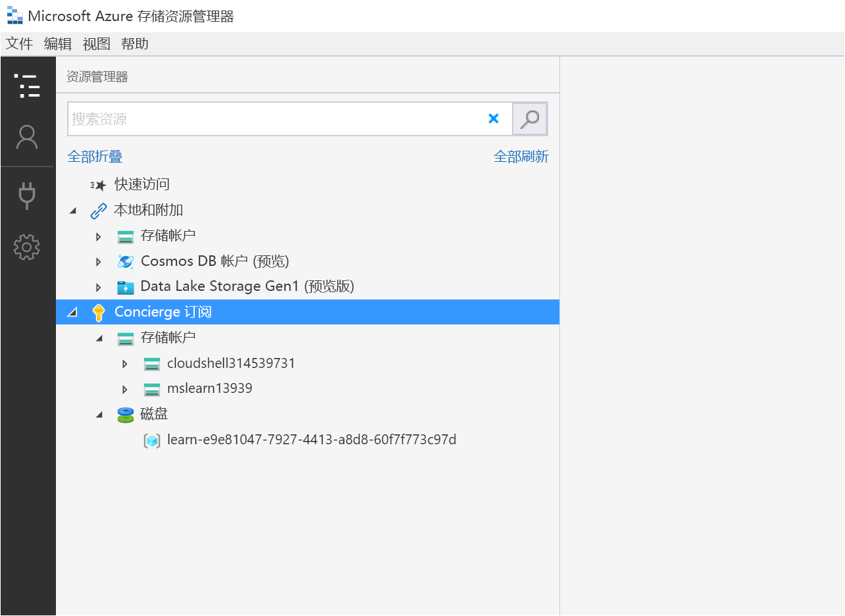
Task: Click the Quick Access star icon
Action: point(99,185)
